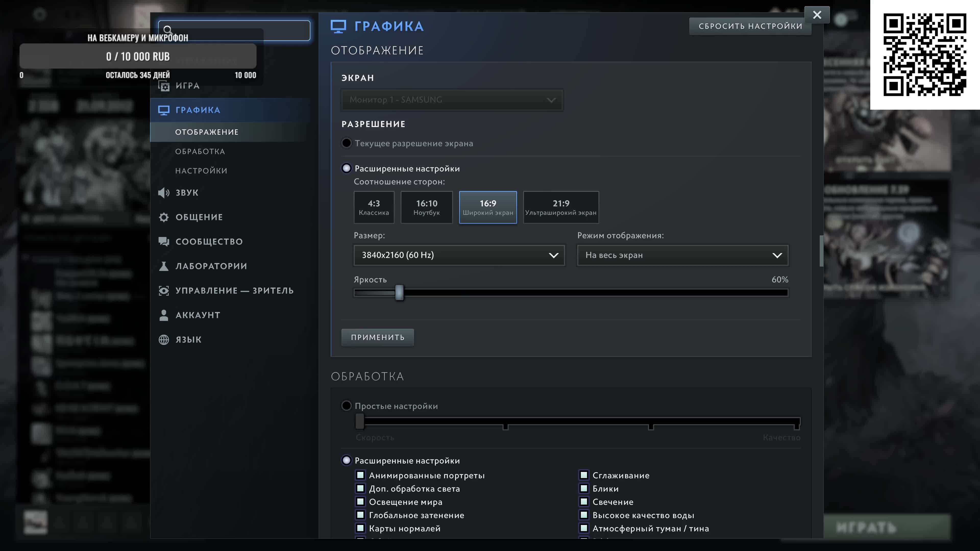Click the camera icon for Управление — Зритель
This screenshot has height=551, width=980.
[164, 291]
